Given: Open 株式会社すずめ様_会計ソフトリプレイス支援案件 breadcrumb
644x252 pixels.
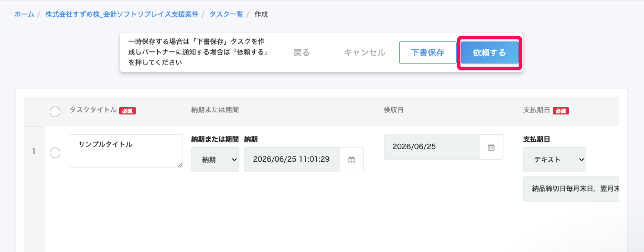Looking at the screenshot, I should [122, 14].
